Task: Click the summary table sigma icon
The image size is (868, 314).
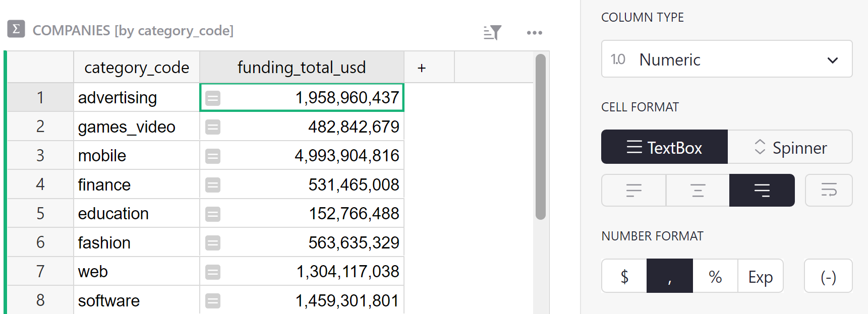Action: [16, 29]
